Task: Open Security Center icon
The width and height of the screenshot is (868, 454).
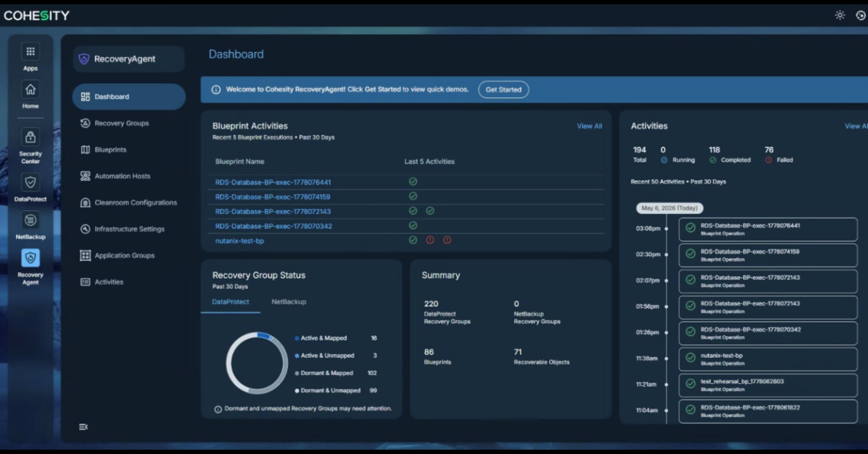Action: point(30,137)
